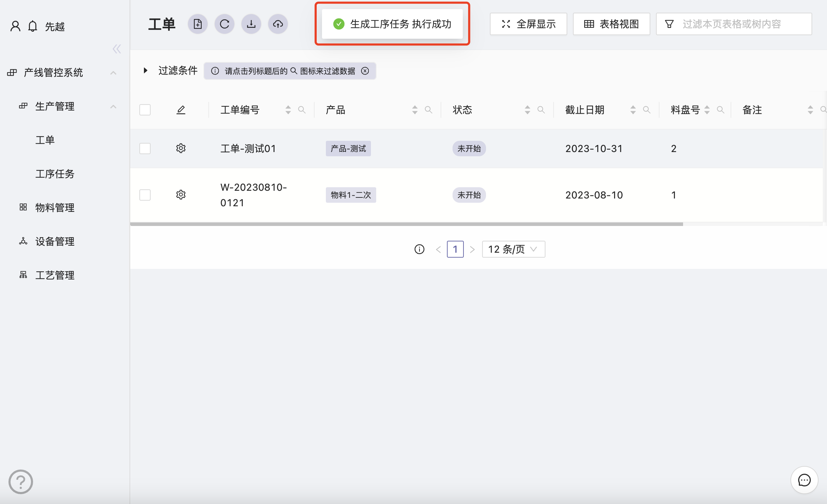
Task: Click the download export icon
Action: click(x=251, y=24)
